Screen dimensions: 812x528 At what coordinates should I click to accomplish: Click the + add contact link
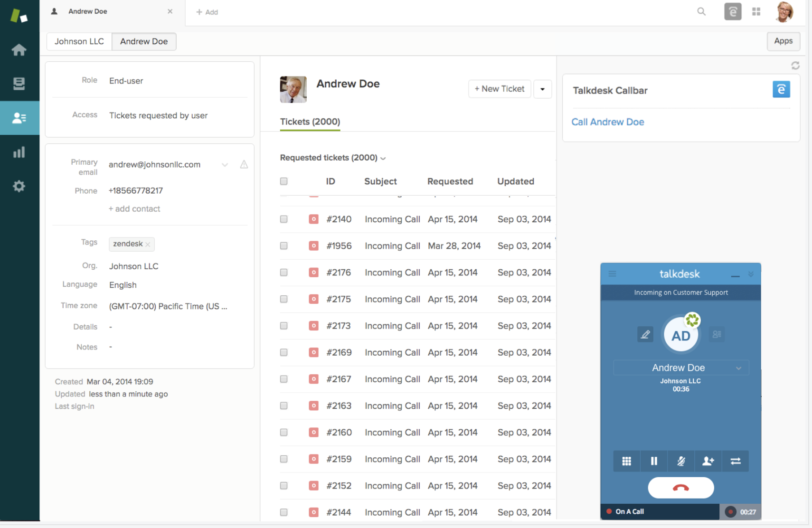[x=134, y=209]
